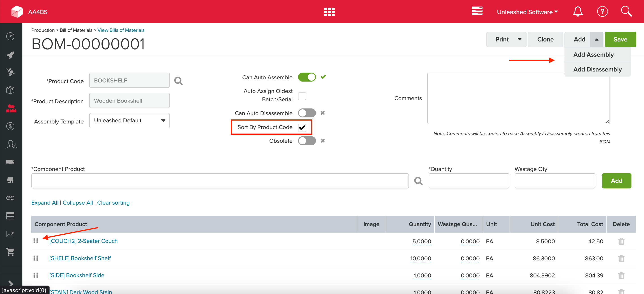Click Expand All link
The height and width of the screenshot is (294, 644).
tap(45, 203)
